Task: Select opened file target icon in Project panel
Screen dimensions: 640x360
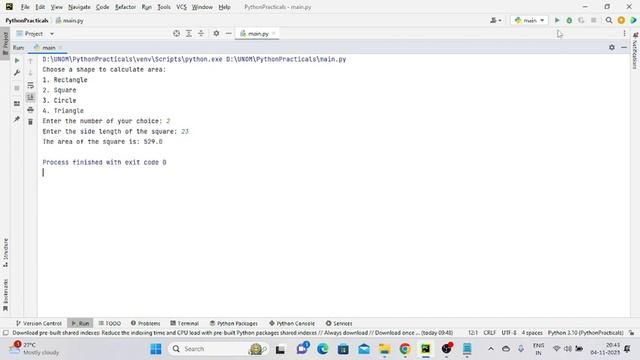Action: pos(176,33)
